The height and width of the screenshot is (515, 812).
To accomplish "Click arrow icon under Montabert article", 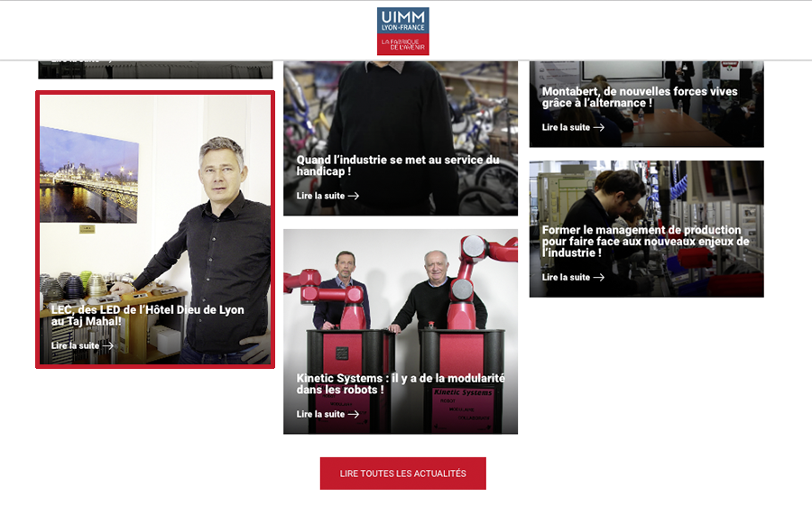I will point(599,127).
